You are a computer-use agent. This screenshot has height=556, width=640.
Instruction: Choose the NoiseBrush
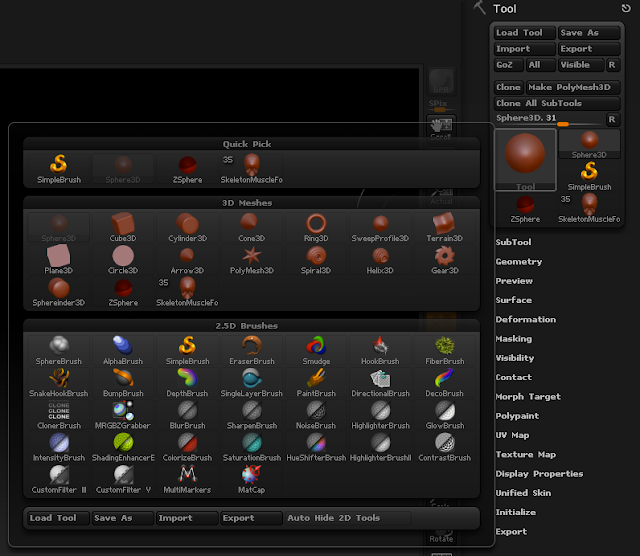(316, 415)
